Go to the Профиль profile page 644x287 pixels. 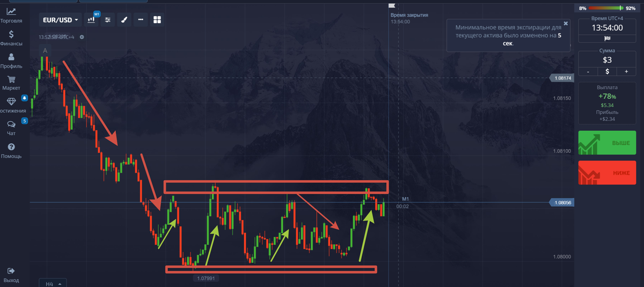(x=11, y=60)
